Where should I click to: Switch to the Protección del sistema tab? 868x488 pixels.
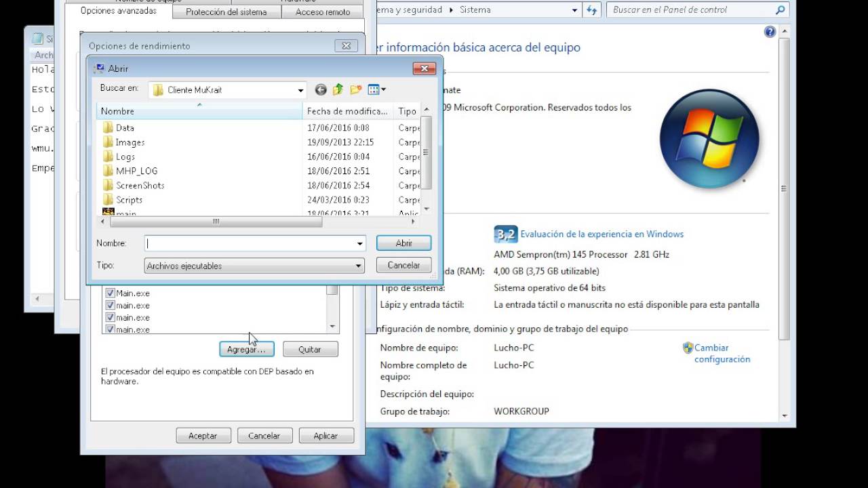pos(226,12)
